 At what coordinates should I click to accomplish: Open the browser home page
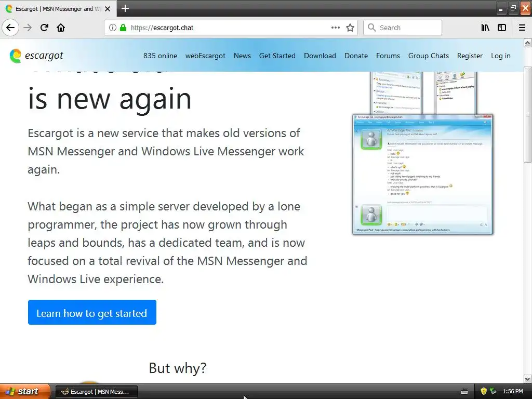click(x=61, y=28)
